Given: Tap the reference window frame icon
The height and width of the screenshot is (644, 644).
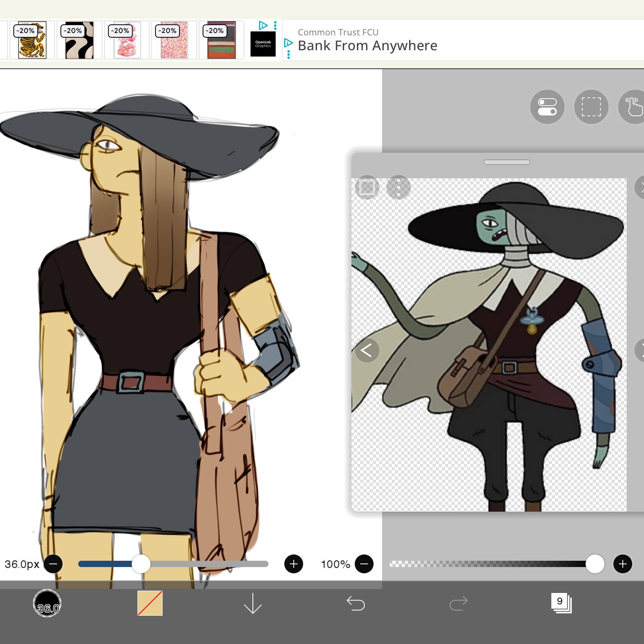Looking at the screenshot, I should (x=367, y=187).
